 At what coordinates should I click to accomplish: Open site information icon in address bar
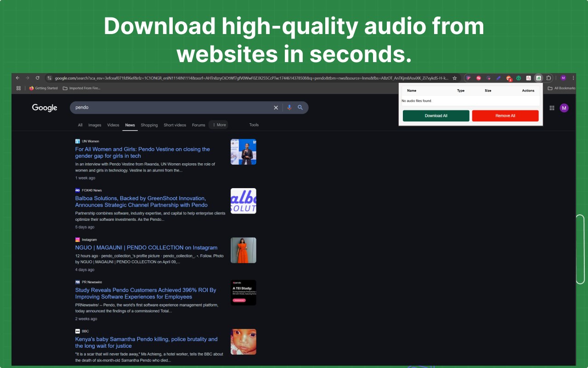[x=50, y=78]
